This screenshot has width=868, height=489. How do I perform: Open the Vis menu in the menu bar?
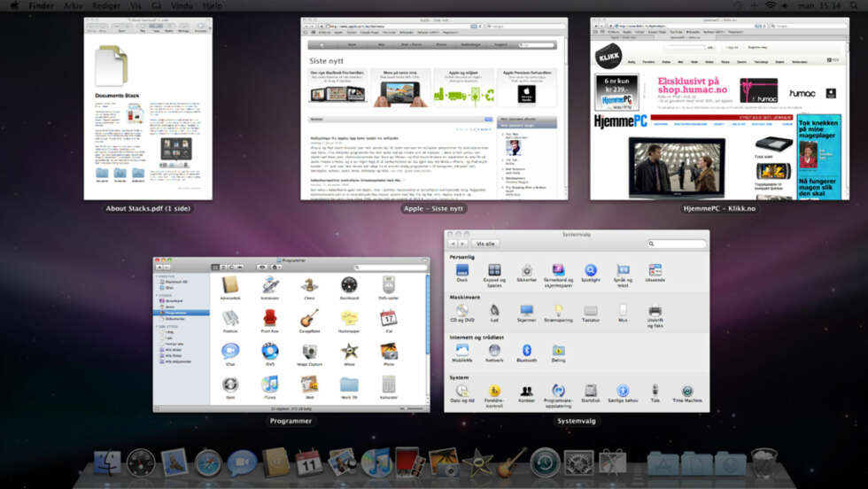tap(136, 5)
